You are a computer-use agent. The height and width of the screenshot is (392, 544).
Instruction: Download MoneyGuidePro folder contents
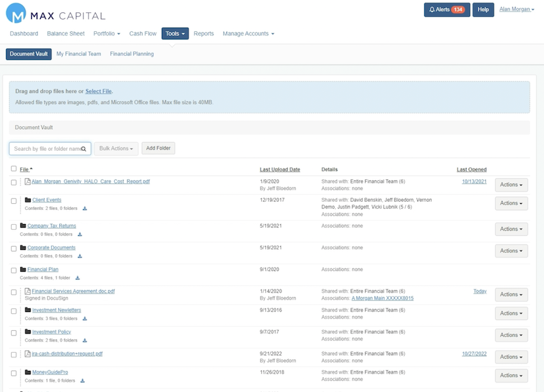coord(82,381)
